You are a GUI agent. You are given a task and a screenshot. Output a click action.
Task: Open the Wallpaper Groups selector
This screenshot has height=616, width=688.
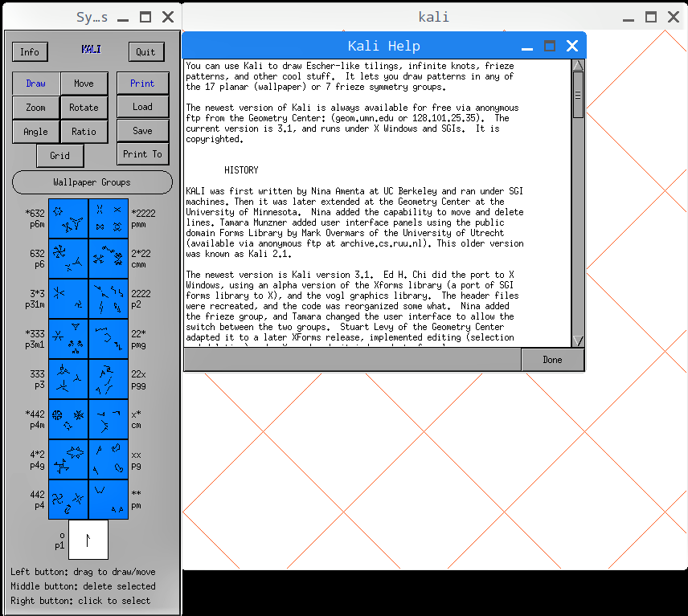(x=92, y=182)
